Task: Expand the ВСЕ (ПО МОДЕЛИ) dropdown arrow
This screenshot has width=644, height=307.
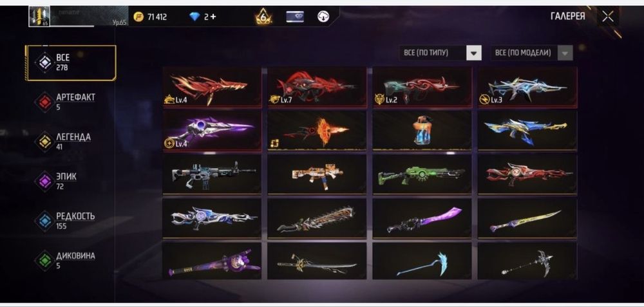Action: click(x=565, y=53)
